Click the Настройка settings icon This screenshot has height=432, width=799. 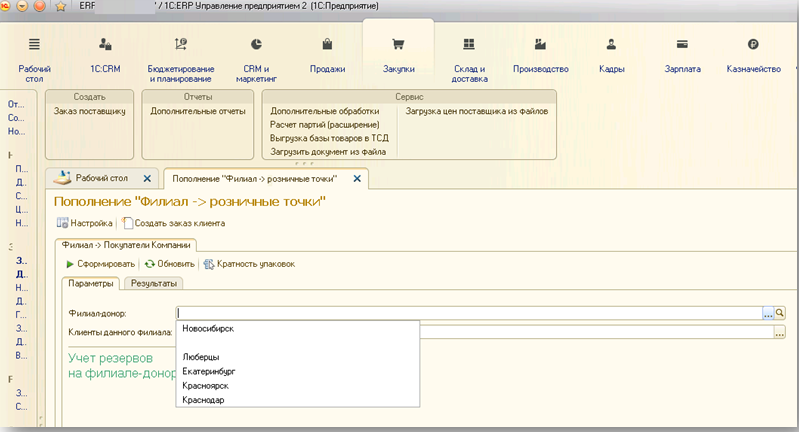coord(62,223)
